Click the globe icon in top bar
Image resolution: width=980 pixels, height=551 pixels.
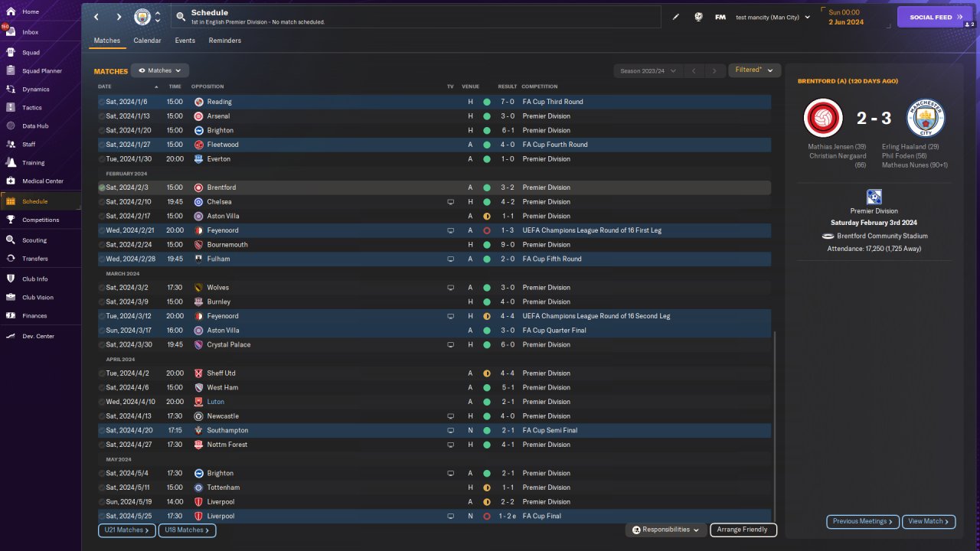pyautogui.click(x=698, y=17)
